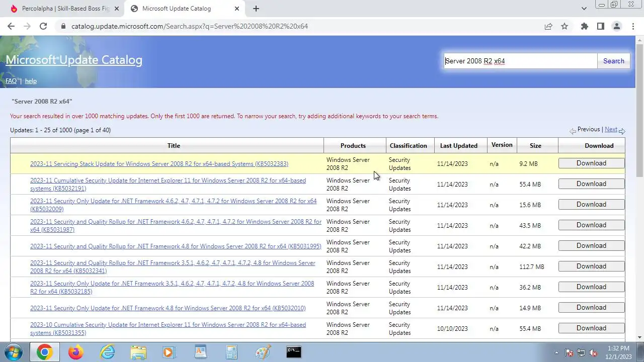Show hidden system tray icons
644x362 pixels.
coord(556,352)
